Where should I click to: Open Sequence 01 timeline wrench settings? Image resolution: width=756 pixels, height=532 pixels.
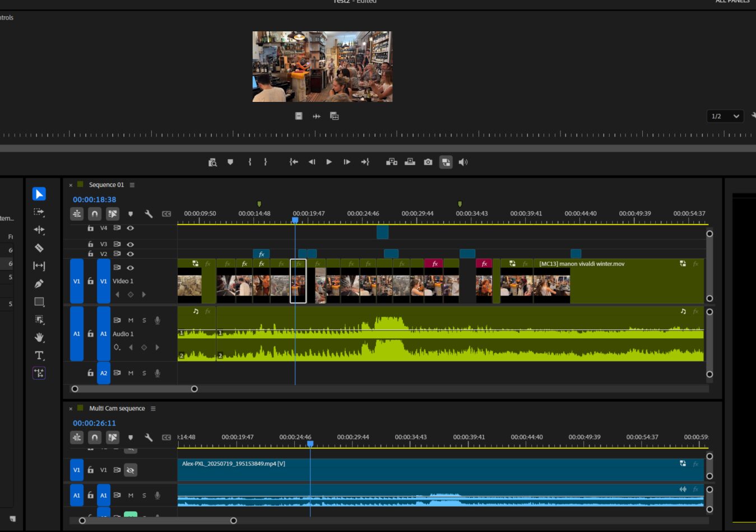click(149, 214)
